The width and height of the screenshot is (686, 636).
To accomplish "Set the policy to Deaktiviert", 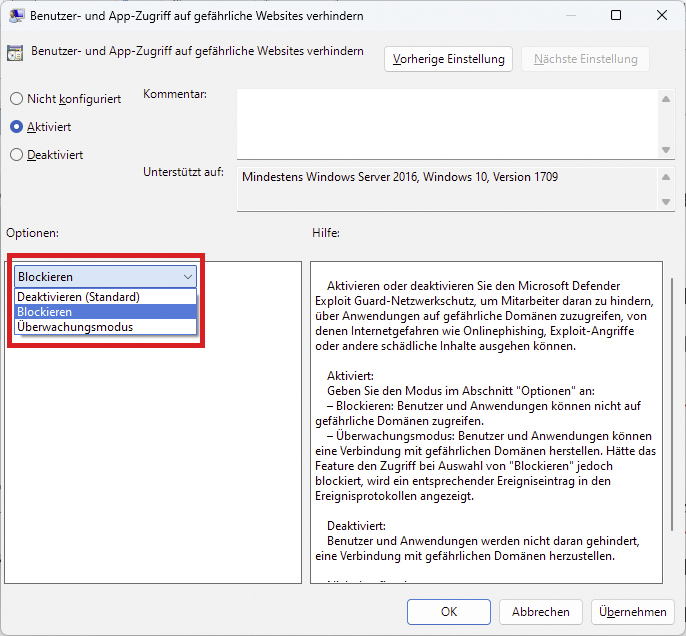I will [x=16, y=155].
